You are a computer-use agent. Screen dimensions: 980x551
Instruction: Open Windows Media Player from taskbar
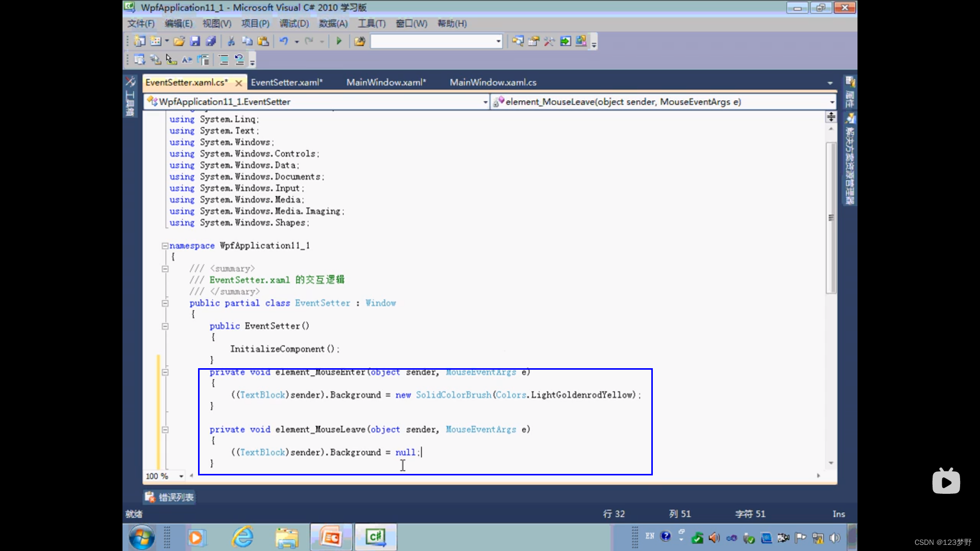pos(197,537)
